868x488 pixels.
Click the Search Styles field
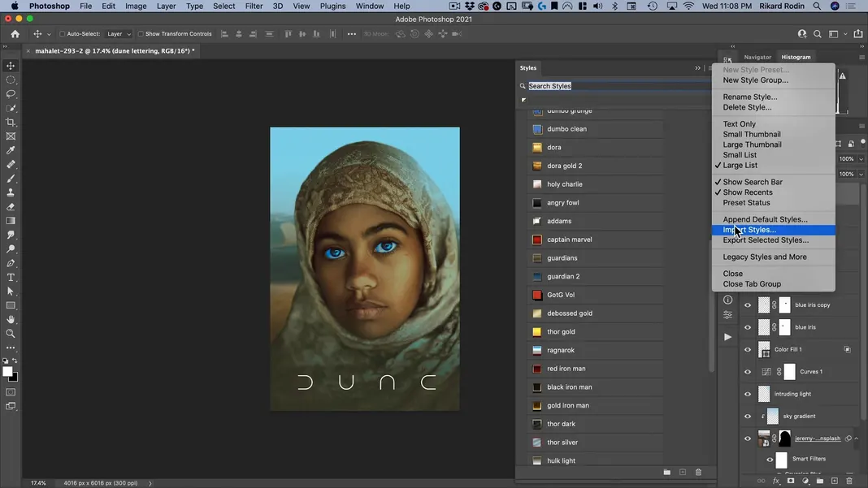coord(618,86)
